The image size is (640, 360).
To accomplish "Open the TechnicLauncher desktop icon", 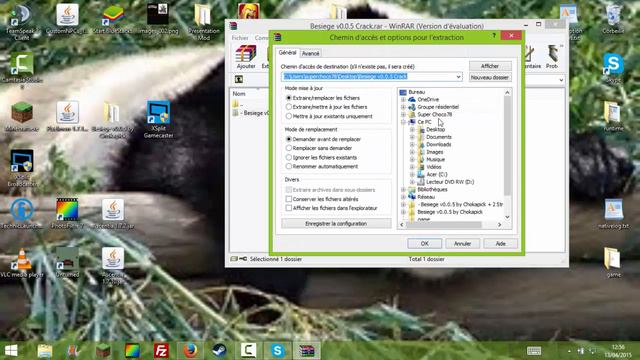I will tap(22, 213).
